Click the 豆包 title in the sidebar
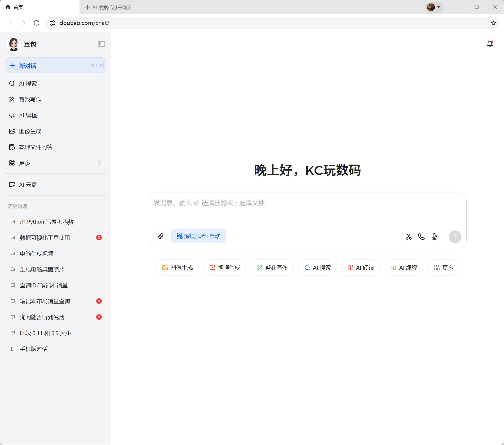The width and height of the screenshot is (504, 445). [x=30, y=44]
